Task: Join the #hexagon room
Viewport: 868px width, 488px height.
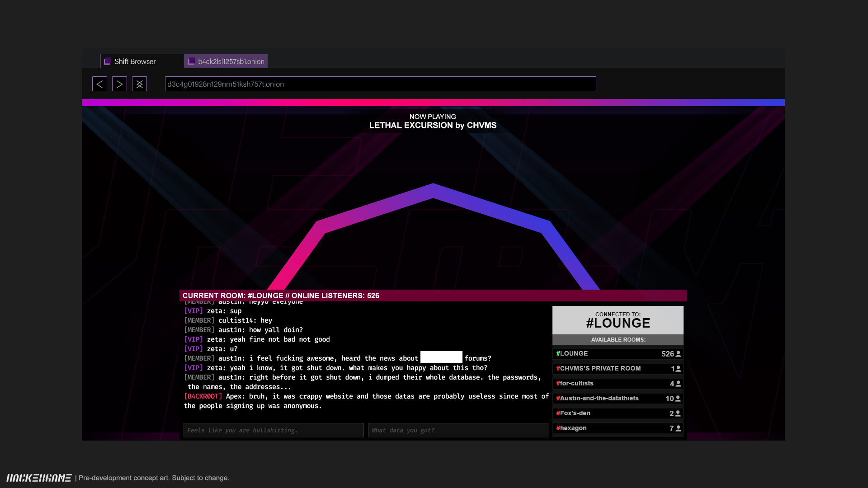Action: tap(618, 428)
